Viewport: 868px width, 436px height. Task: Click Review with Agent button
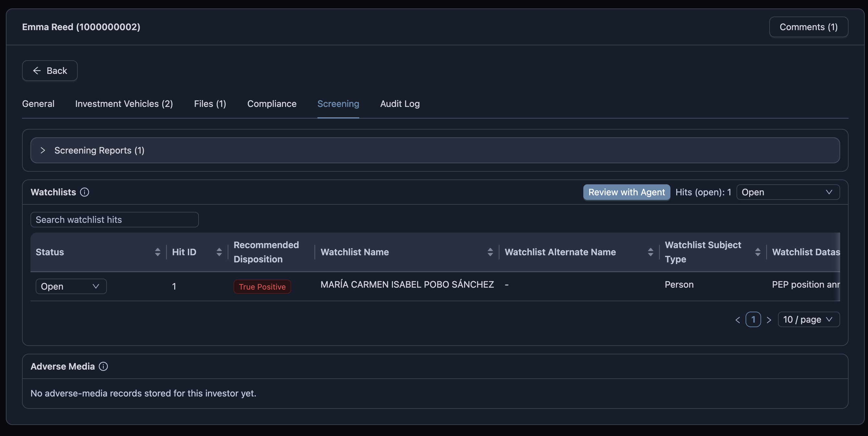(x=626, y=192)
